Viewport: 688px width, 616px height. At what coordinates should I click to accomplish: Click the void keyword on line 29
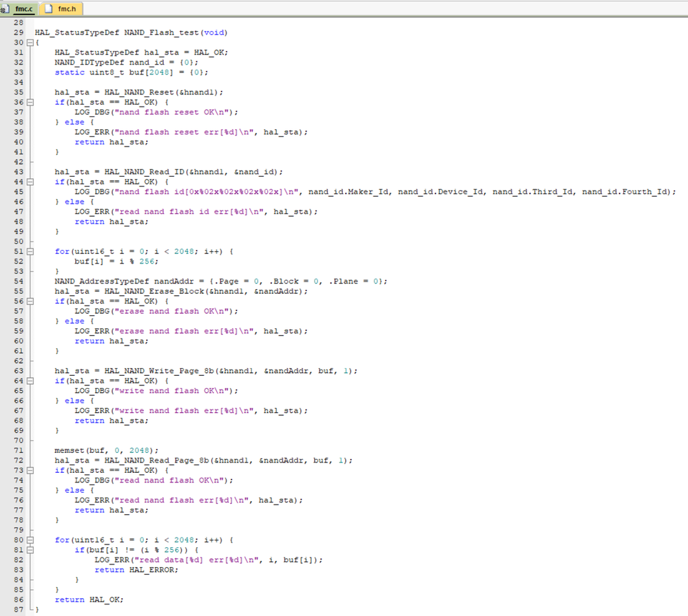[214, 32]
